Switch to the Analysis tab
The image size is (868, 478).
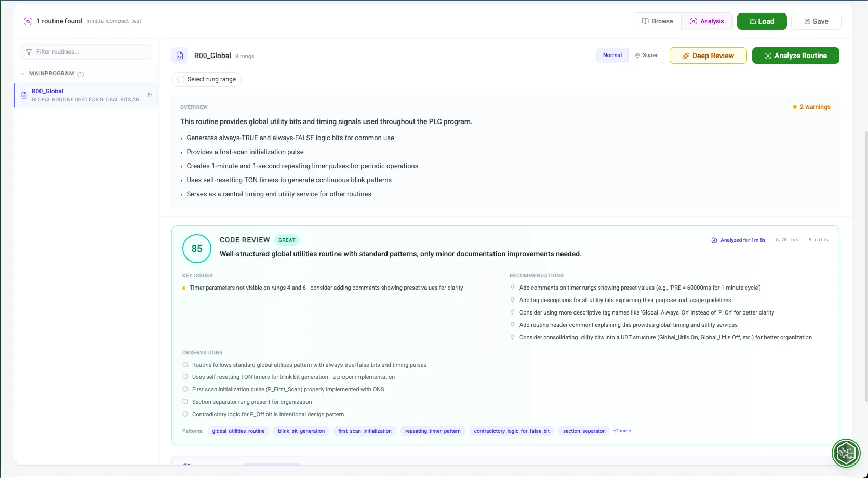[706, 21]
